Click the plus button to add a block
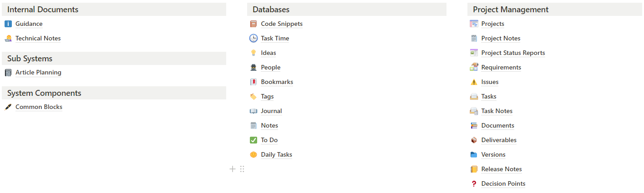The width and height of the screenshot is (644, 193). pyautogui.click(x=233, y=169)
